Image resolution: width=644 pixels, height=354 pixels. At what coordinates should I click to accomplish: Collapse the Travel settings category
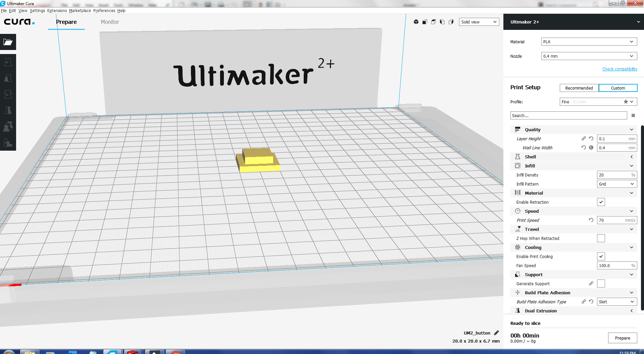pos(574,229)
